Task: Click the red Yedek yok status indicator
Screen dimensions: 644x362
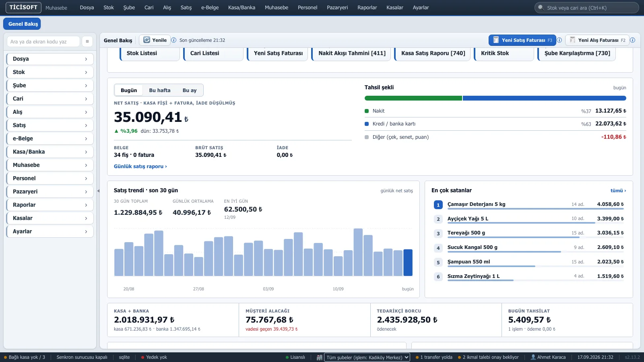Action: pos(154,357)
